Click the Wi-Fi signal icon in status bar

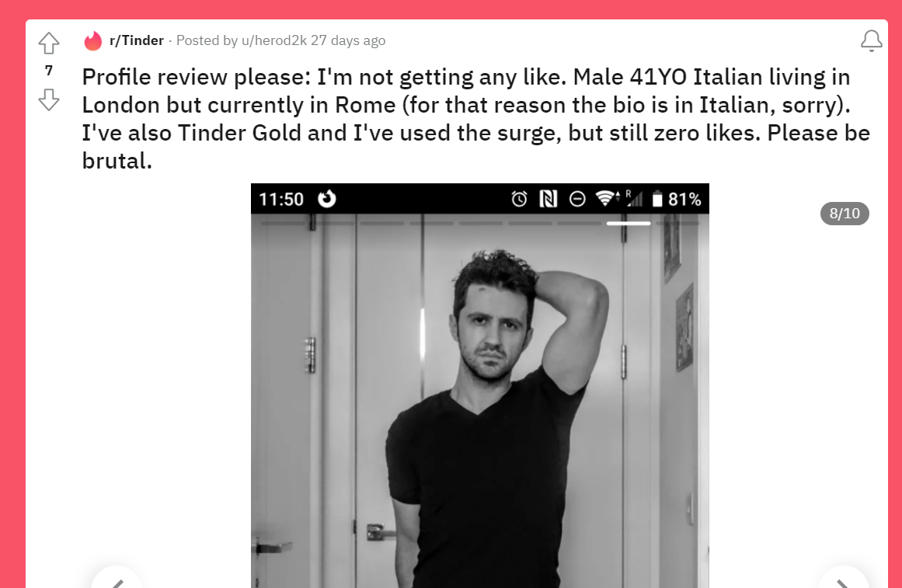[x=606, y=199]
